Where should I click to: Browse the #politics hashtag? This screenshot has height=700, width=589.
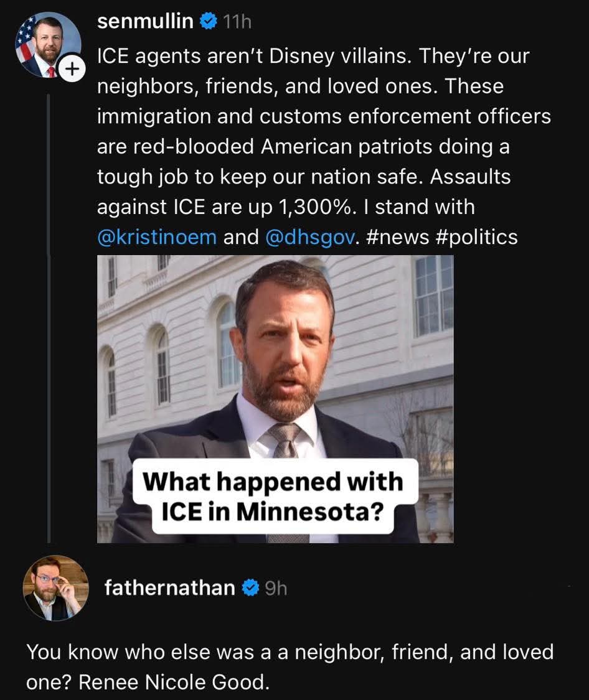click(x=474, y=236)
